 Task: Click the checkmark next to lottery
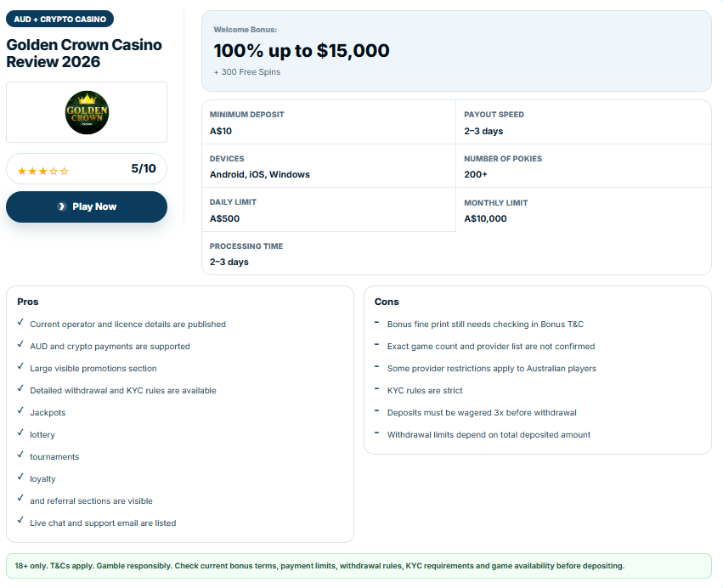20,433
